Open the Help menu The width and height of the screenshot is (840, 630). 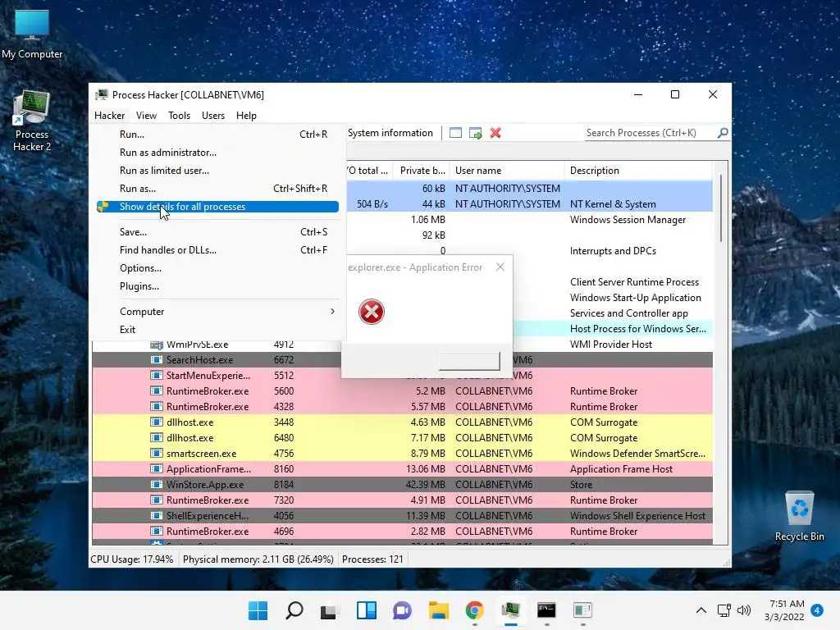click(x=246, y=115)
